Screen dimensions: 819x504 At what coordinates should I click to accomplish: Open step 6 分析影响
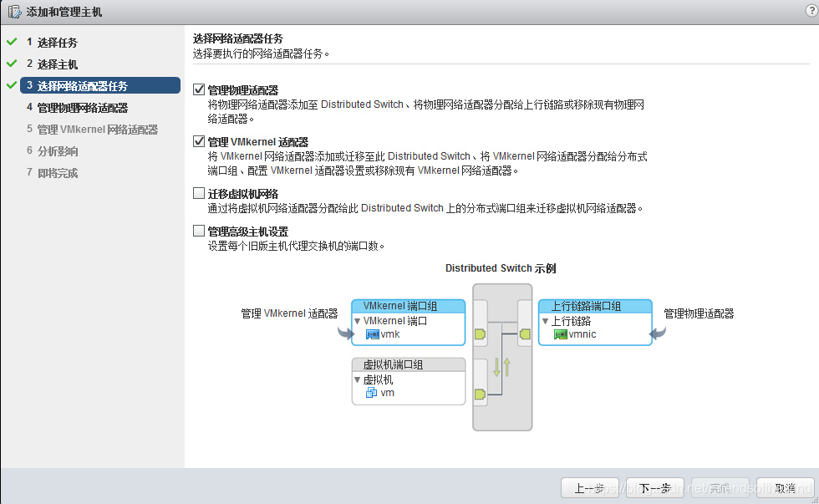click(52, 151)
